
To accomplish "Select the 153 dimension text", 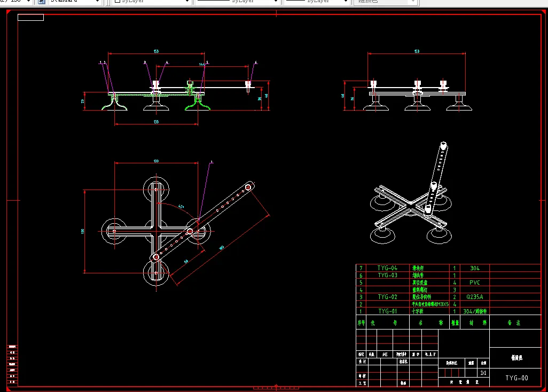I will pos(417,51).
